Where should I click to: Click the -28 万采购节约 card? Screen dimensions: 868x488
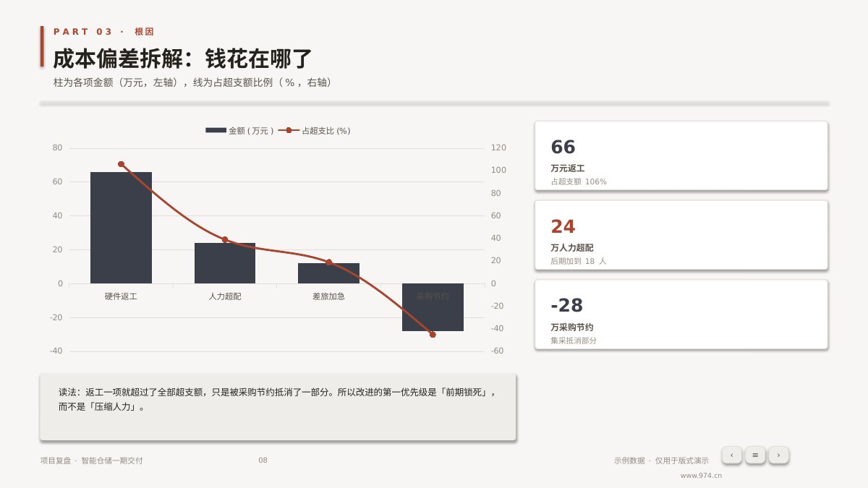[x=681, y=314]
